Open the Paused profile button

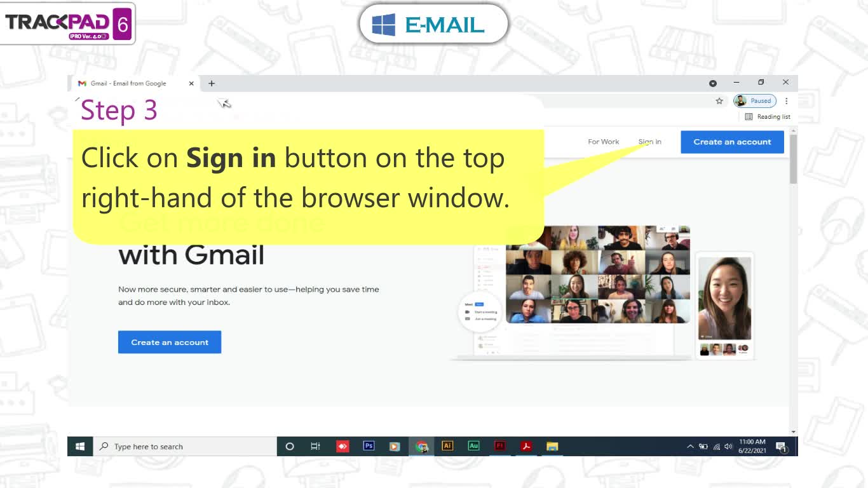pyautogui.click(x=754, y=100)
